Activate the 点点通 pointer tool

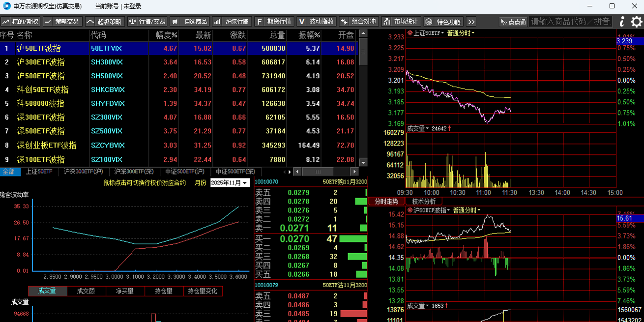point(513,22)
